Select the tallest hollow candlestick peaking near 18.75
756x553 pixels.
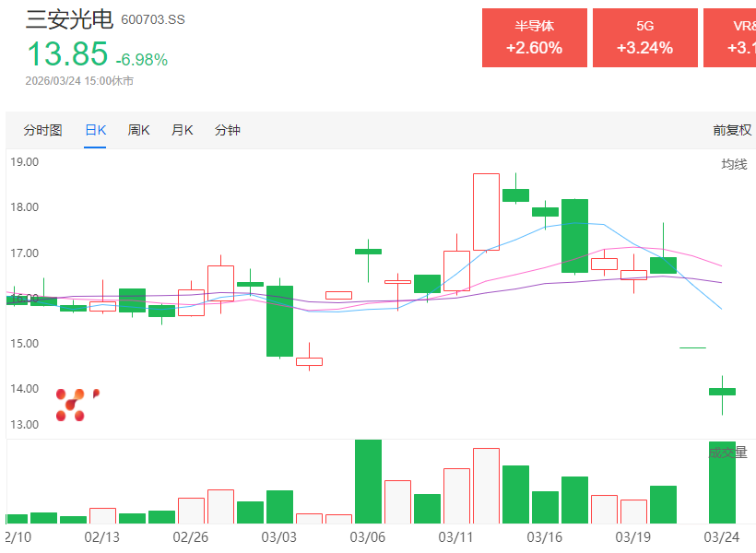(486, 212)
